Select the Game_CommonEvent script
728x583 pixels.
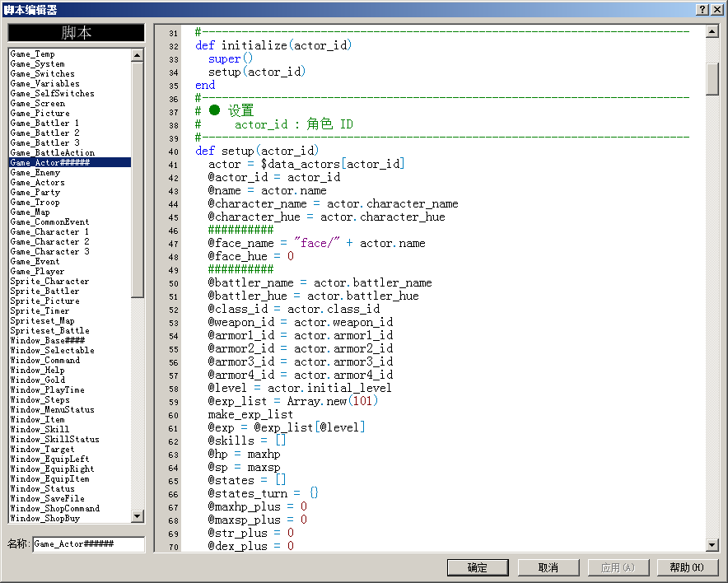tap(70, 222)
